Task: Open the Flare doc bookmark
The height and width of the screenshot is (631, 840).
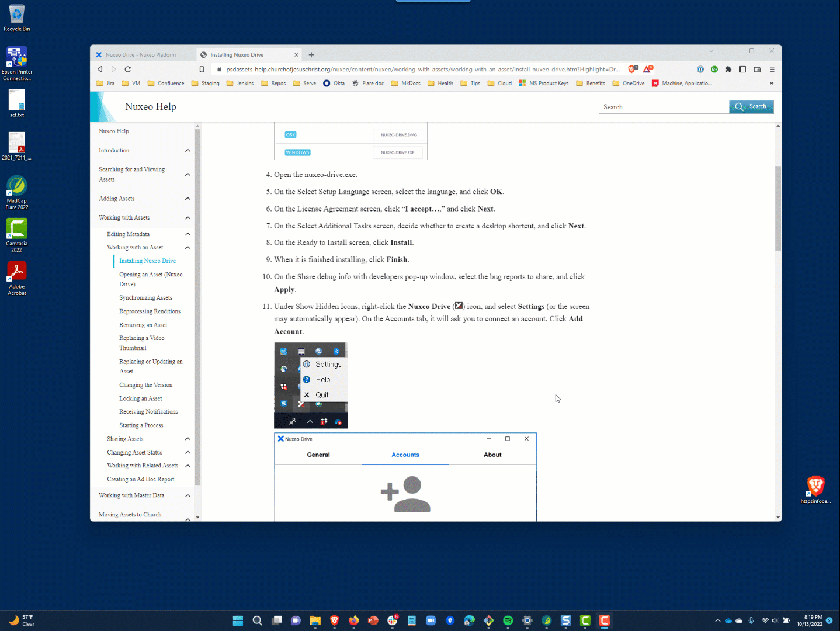Action: tap(368, 83)
